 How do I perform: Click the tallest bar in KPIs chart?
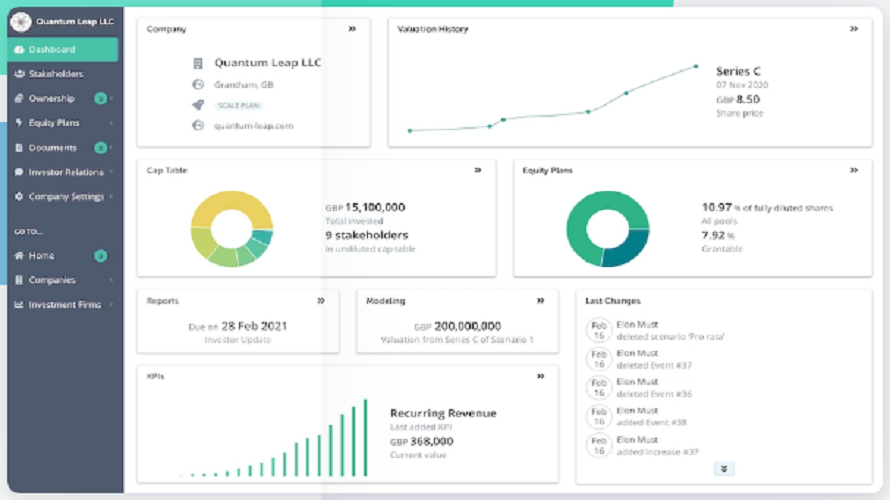(365, 438)
